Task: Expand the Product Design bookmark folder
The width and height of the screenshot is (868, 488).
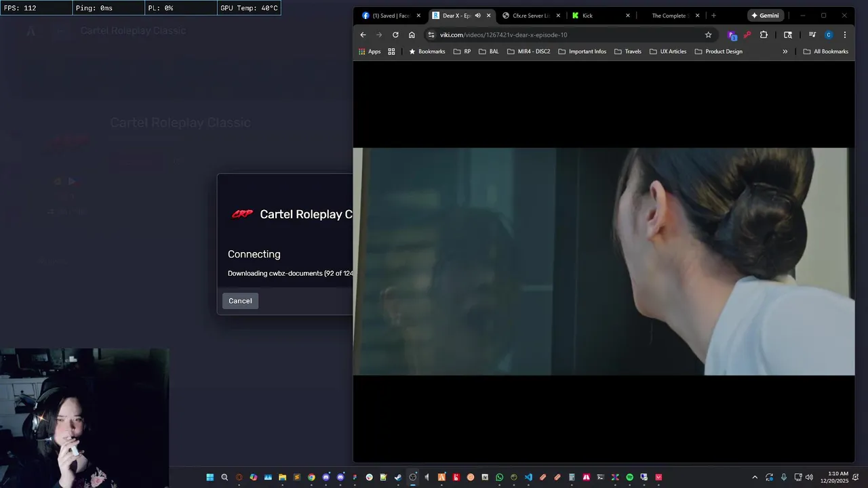Action: point(718,52)
